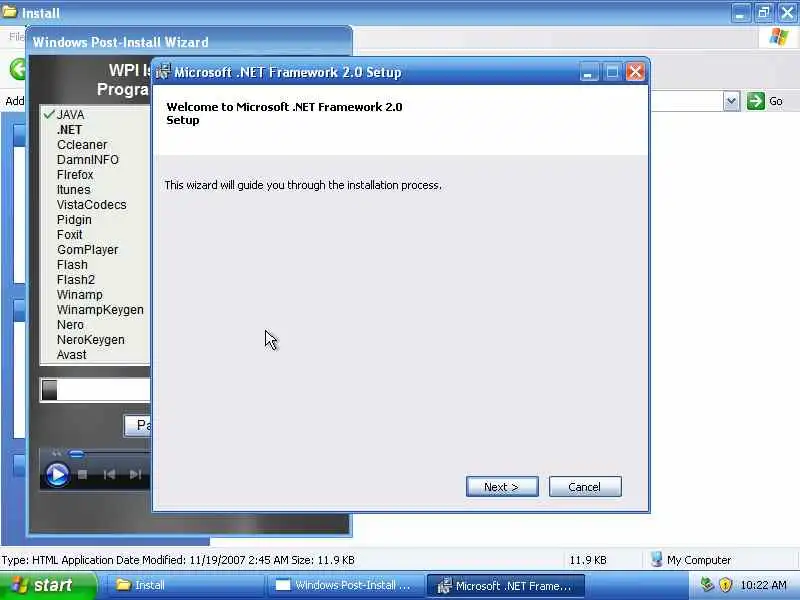
Task: Click the WPI media player stop button
Action: tap(82, 474)
